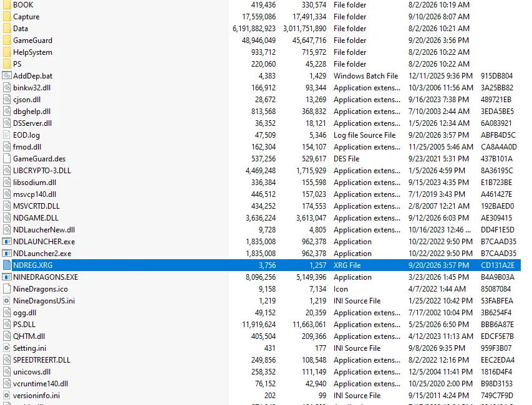This screenshot has width=532, height=405.
Task: Select the SPEEDTREERT.DLL file name
Action: (x=42, y=360)
